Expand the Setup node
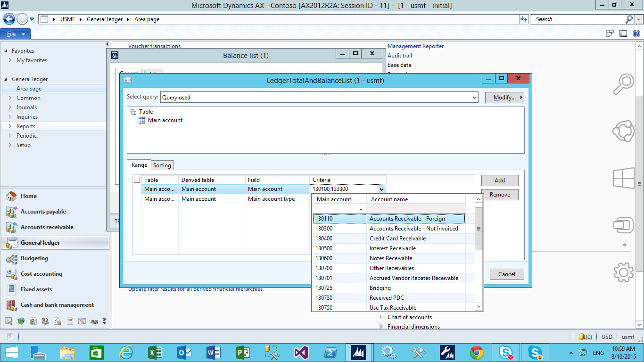644x362 pixels. tap(10, 145)
